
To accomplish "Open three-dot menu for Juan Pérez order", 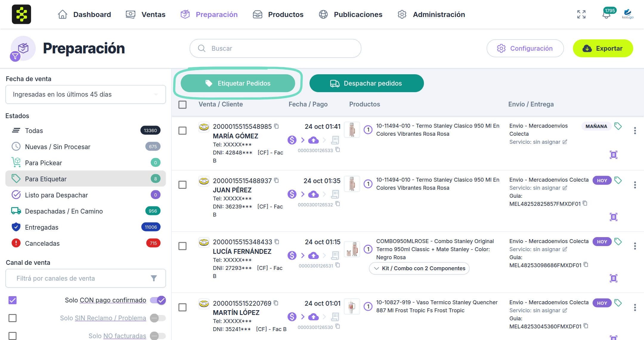I will (x=635, y=185).
